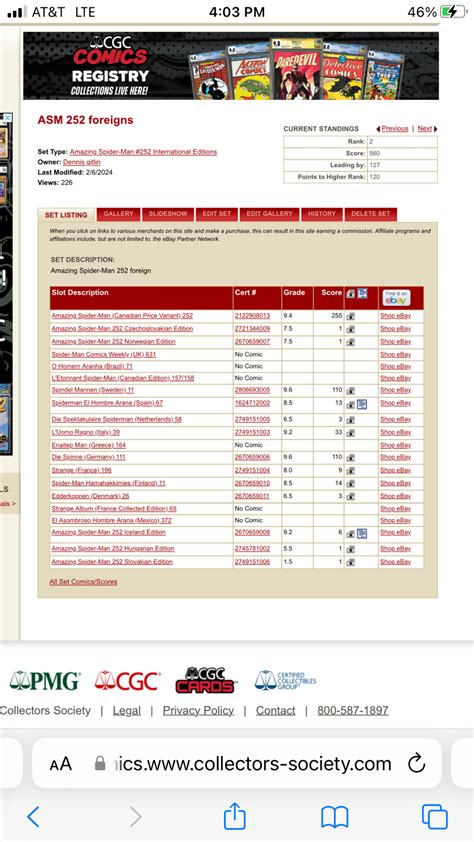Open image icon for Iceland Edition row
The width and height of the screenshot is (474, 842).
point(350,534)
